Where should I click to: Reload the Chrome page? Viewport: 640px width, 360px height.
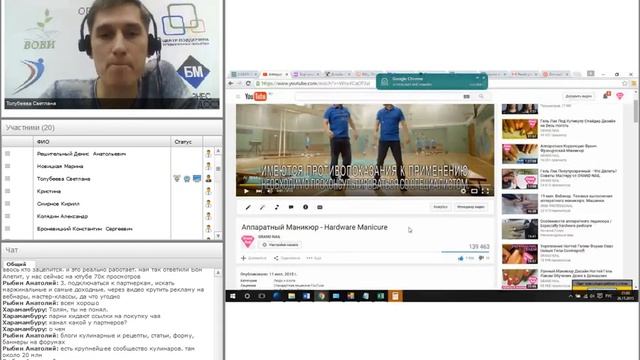[248, 83]
